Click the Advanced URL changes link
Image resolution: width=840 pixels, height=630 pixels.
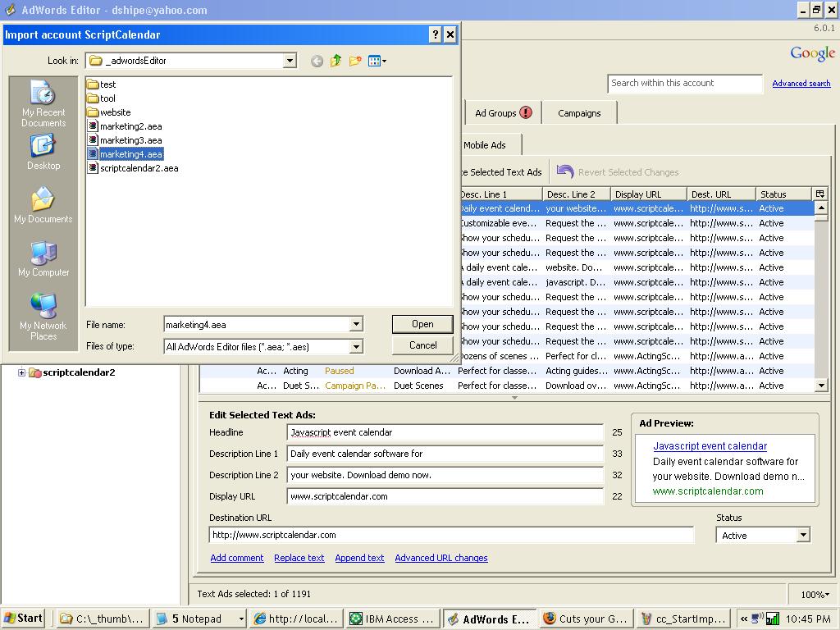coord(441,558)
